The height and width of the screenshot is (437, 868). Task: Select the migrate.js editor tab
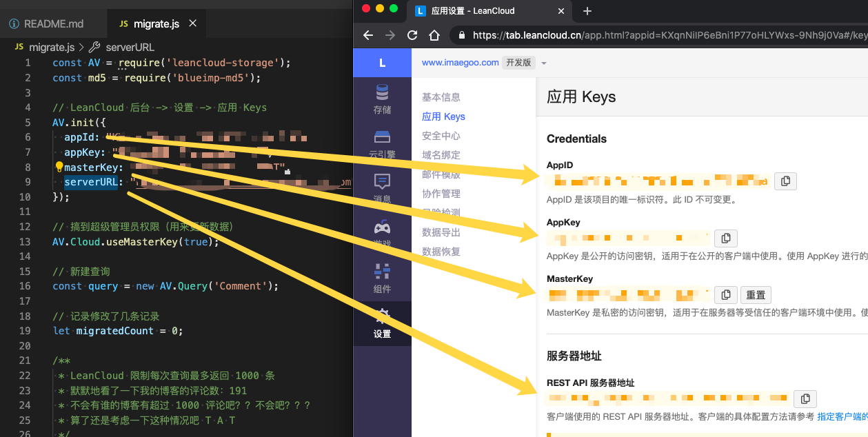click(x=157, y=23)
